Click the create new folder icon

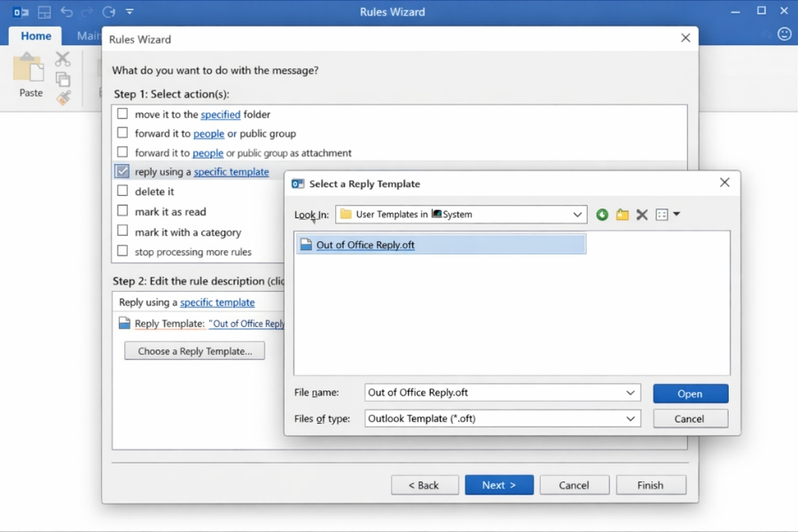(622, 215)
